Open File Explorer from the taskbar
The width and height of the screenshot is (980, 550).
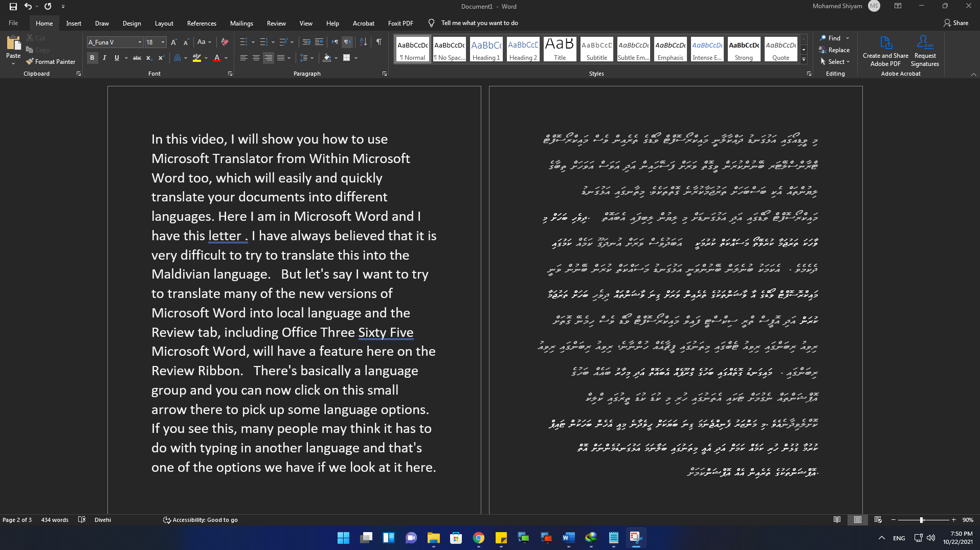pos(434,538)
